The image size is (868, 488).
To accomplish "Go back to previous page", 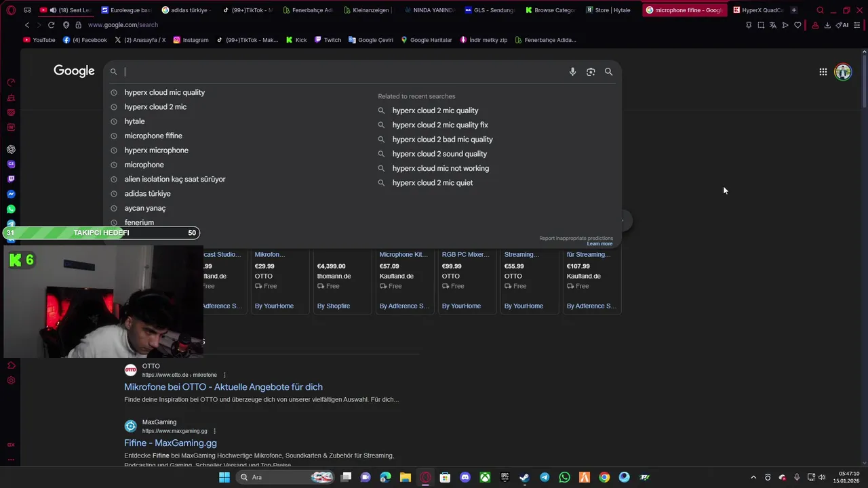I will [27, 25].
